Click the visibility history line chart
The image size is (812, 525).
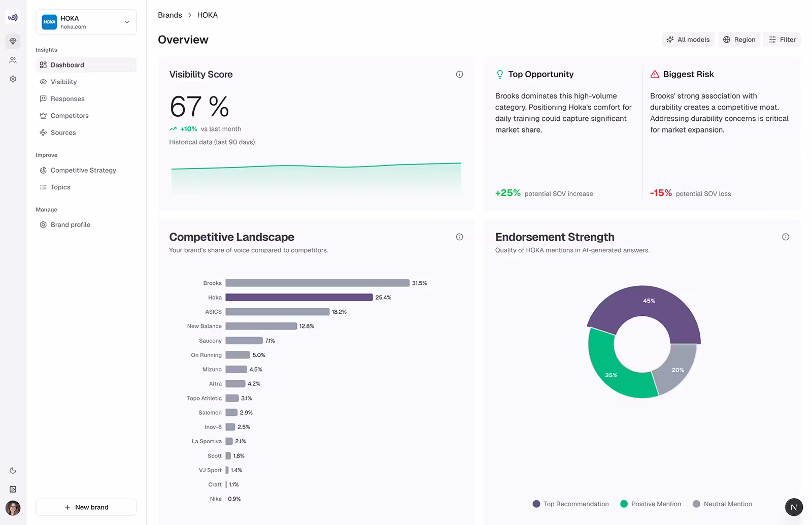pyautogui.click(x=316, y=178)
